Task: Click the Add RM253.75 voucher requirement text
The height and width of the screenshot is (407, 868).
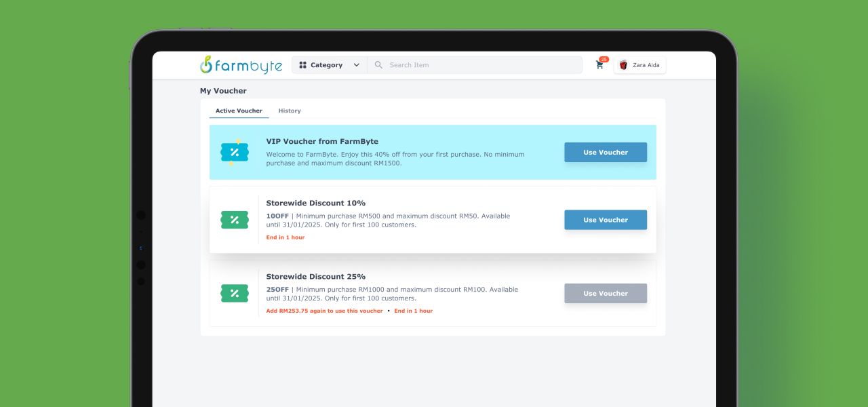Action: (324, 311)
